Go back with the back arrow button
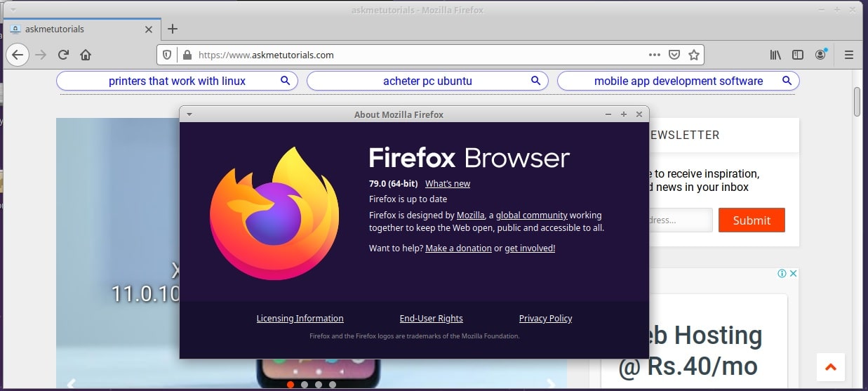Image resolution: width=868 pixels, height=391 pixels. (x=17, y=54)
